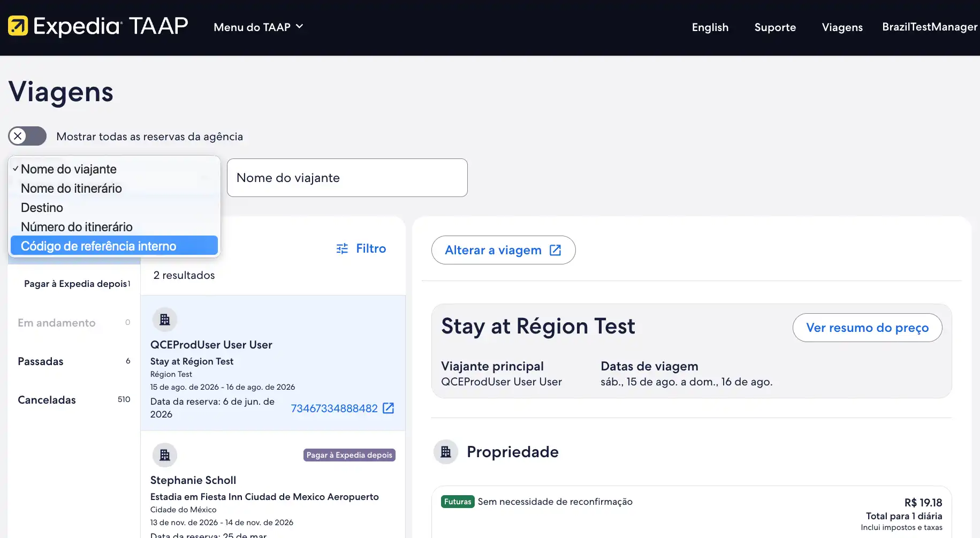Choose Destino in the search dropdown
The width and height of the screenshot is (980, 538).
click(x=114, y=208)
